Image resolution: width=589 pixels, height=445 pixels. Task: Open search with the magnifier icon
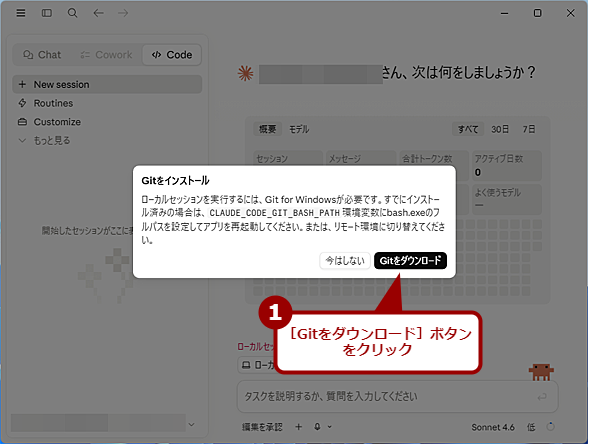[72, 13]
